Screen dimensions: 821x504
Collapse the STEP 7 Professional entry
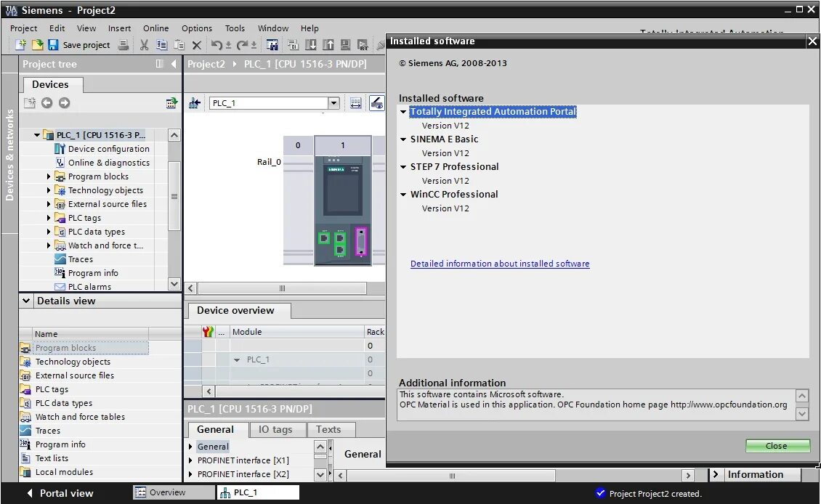click(x=403, y=167)
